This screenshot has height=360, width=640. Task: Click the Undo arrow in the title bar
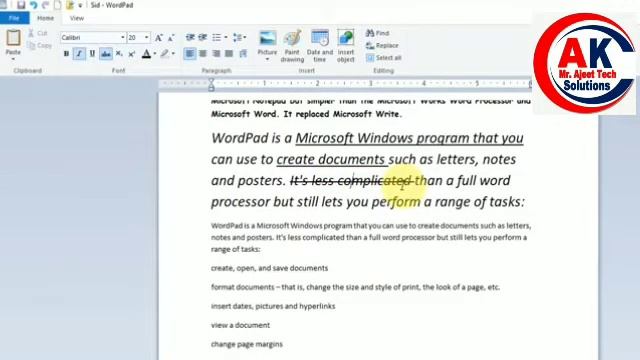(x=33, y=5)
